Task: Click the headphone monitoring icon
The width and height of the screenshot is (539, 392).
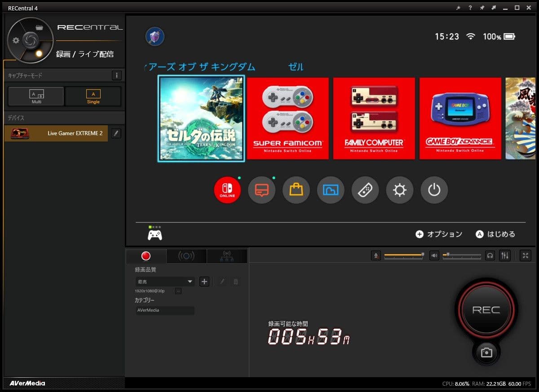Action: tap(490, 255)
